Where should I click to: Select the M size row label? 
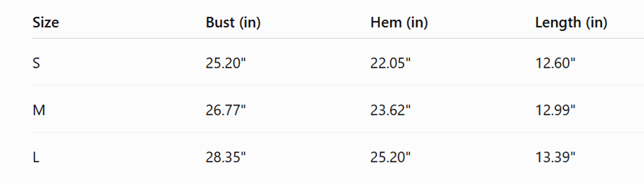(39, 110)
